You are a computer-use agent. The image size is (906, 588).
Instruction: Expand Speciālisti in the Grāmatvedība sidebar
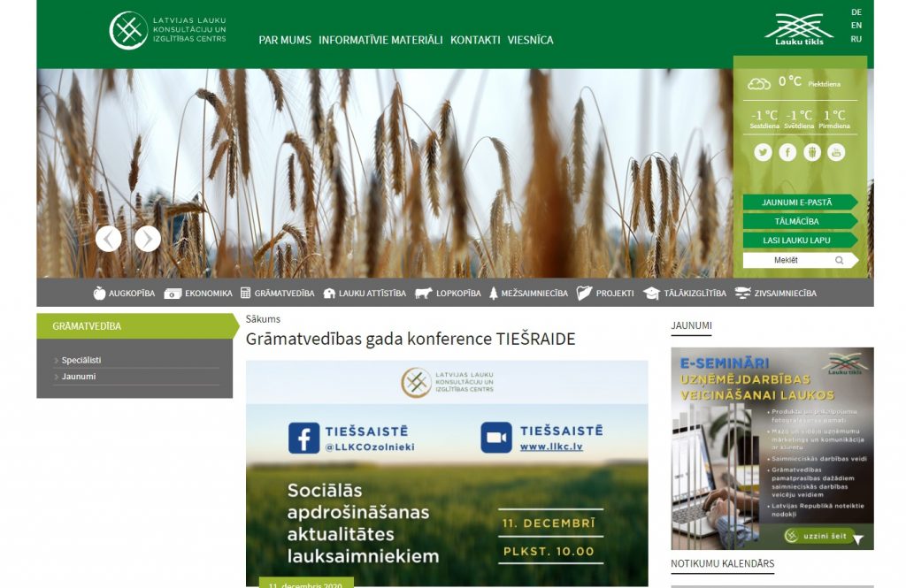click(81, 361)
